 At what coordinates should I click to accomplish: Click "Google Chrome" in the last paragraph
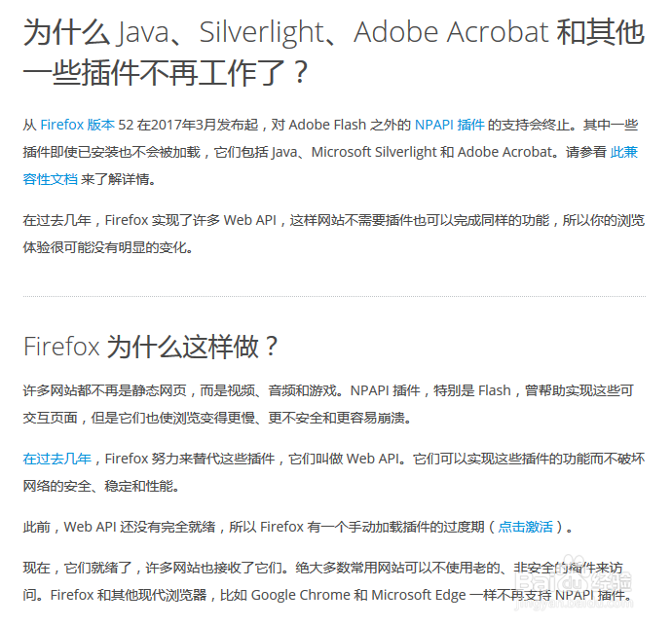click(x=300, y=596)
